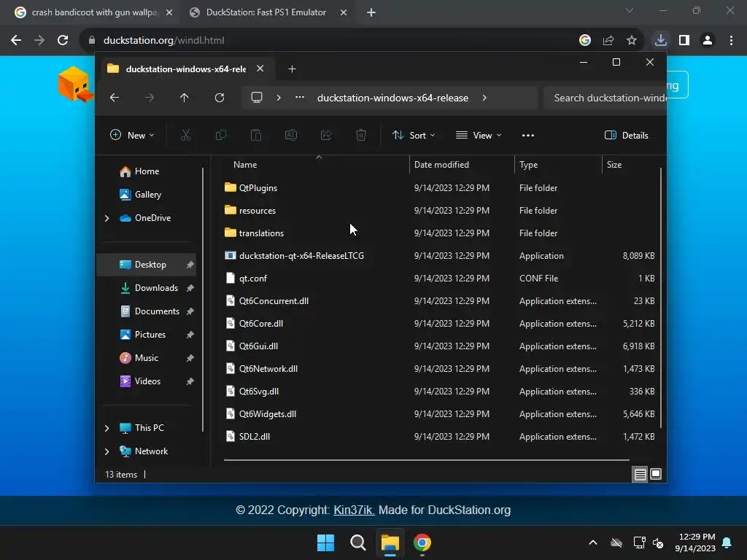Image resolution: width=747 pixels, height=560 pixels.
Task: Open the View dropdown menu
Action: point(479,135)
